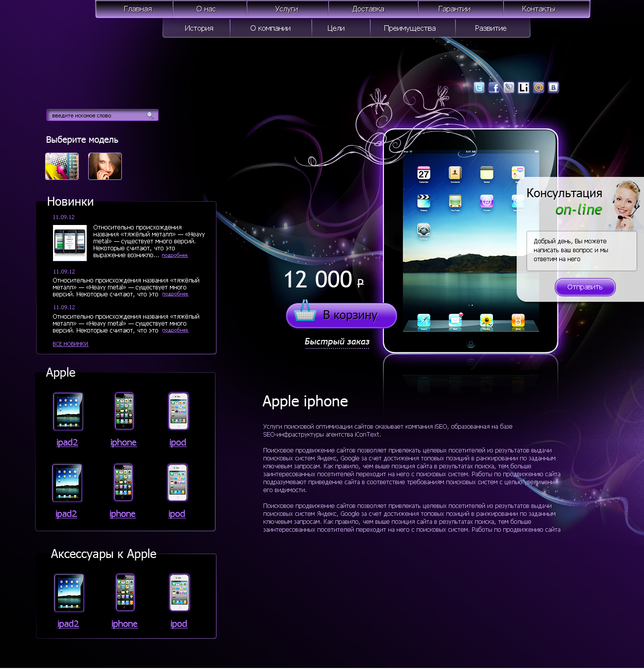Click the Apple iphone heading

click(305, 401)
